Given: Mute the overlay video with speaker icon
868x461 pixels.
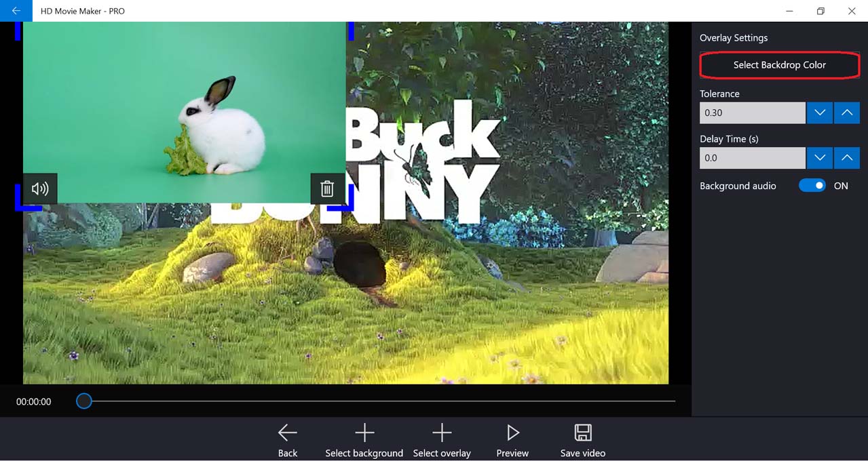Looking at the screenshot, I should 40,188.
